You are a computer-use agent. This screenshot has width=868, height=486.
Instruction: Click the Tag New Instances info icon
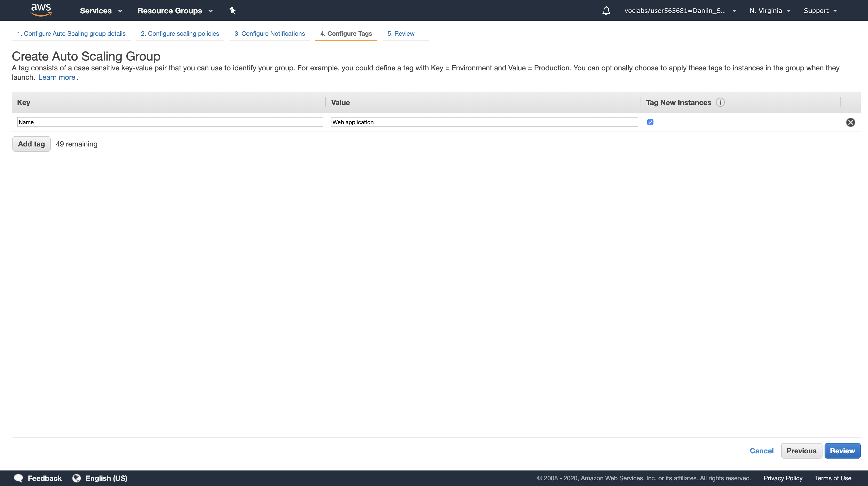click(x=720, y=102)
